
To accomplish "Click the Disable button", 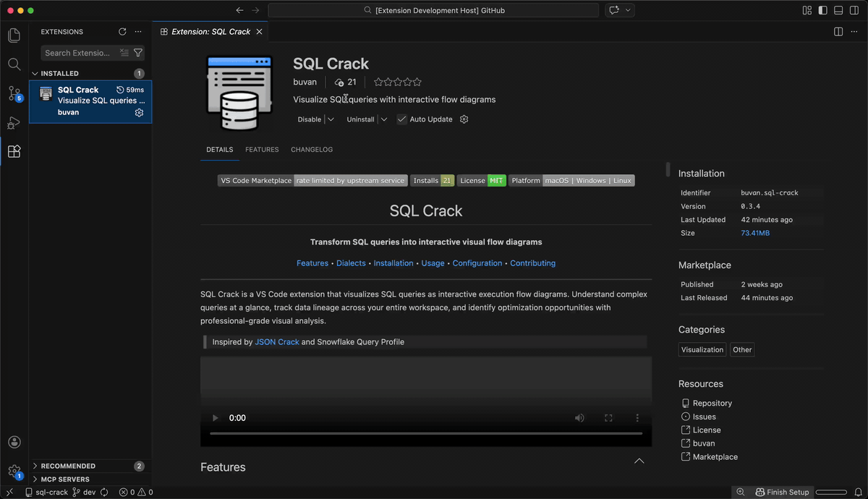I will pos(310,119).
